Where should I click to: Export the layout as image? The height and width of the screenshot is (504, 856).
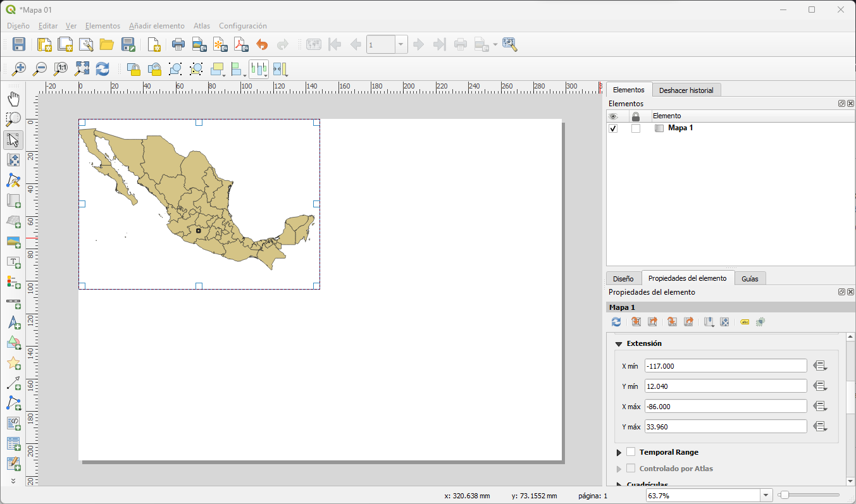(199, 44)
